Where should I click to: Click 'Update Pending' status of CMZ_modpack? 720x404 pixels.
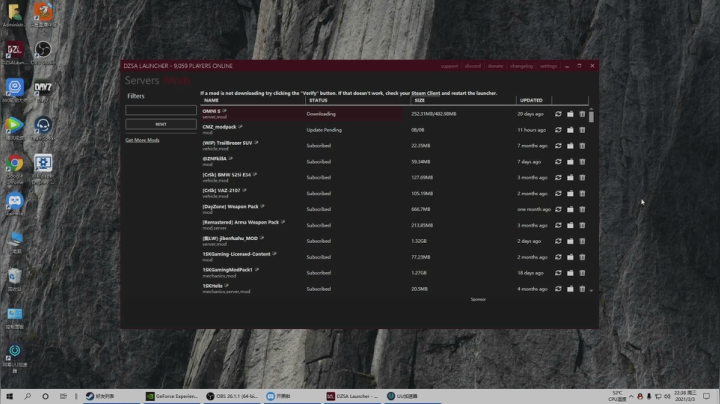point(324,130)
